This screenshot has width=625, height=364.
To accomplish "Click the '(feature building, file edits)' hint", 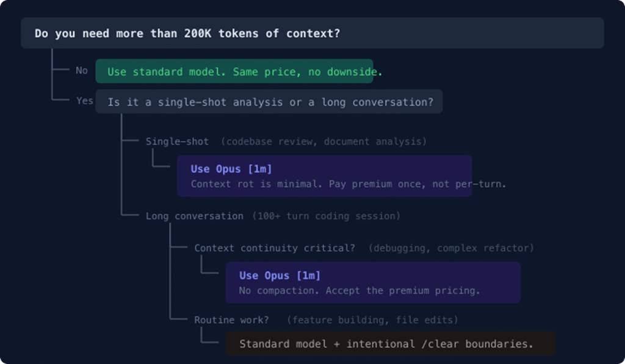I will pos(372,319).
